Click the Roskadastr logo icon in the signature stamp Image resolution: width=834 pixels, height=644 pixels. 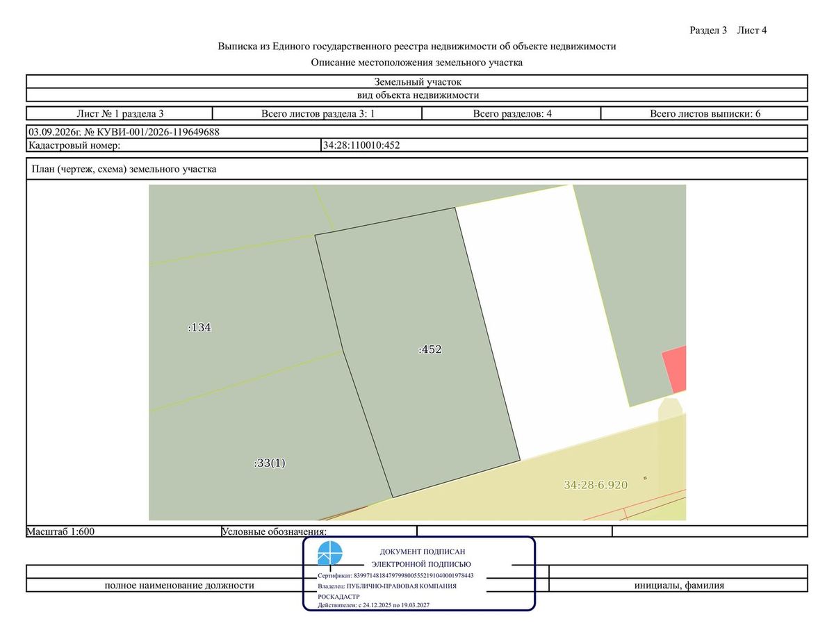click(x=330, y=554)
